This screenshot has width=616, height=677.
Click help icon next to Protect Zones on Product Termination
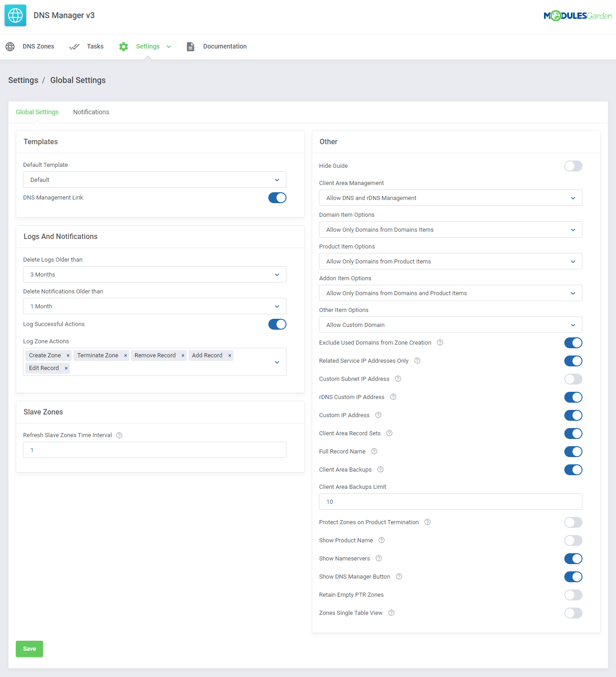click(x=427, y=522)
